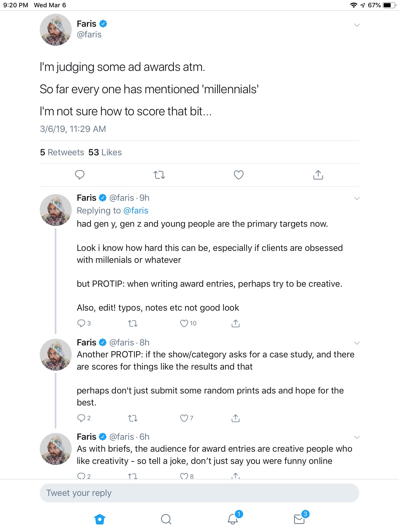
Task: Share the main tweet via share icon
Action: coord(318,175)
